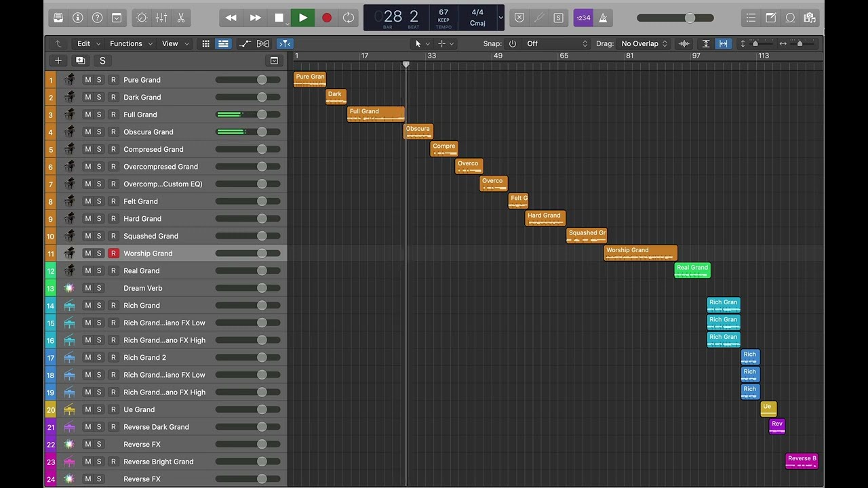Open the Mixer
This screenshot has height=488, width=868.
click(x=161, y=18)
